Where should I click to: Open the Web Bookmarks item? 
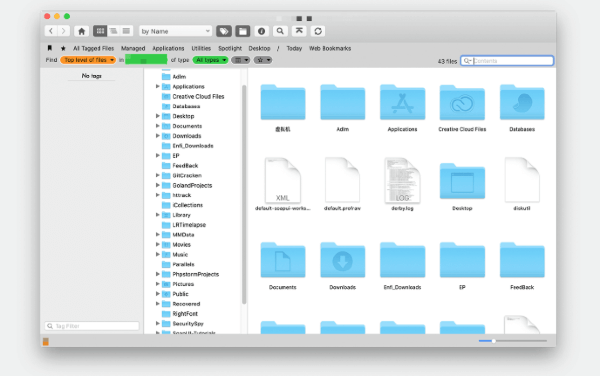click(x=330, y=48)
